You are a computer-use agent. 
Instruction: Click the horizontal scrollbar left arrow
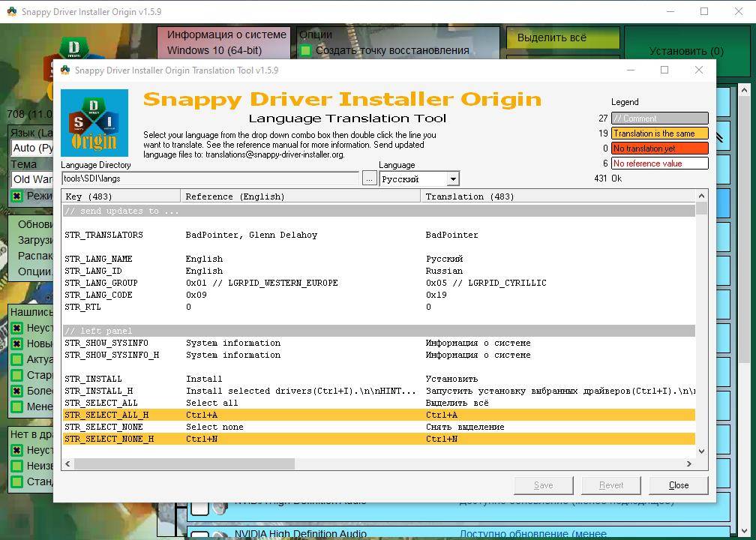(x=68, y=463)
